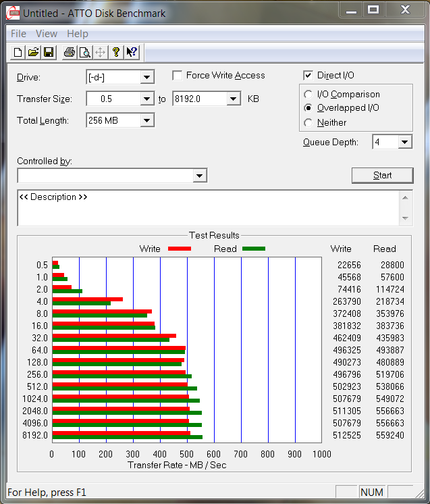Click the yellow question mark About icon
Viewport: 430px width, 504px height.
[x=116, y=52]
